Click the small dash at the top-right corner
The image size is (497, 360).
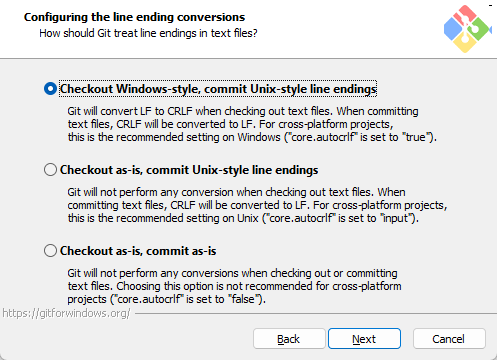point(490,5)
